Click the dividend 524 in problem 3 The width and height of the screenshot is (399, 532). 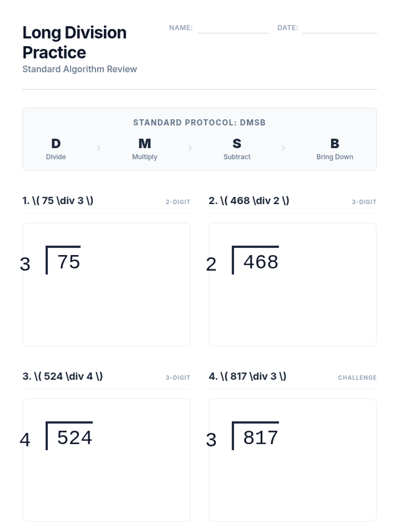pos(74,438)
